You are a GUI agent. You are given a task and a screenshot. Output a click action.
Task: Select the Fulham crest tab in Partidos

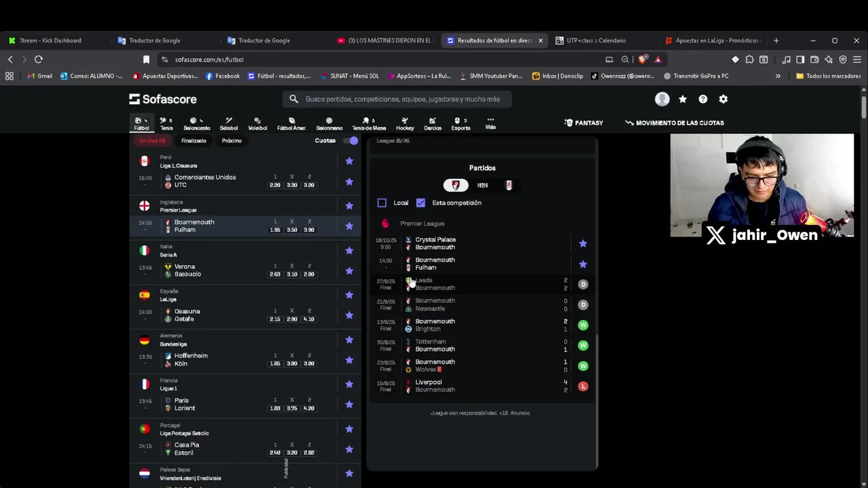[x=509, y=185]
